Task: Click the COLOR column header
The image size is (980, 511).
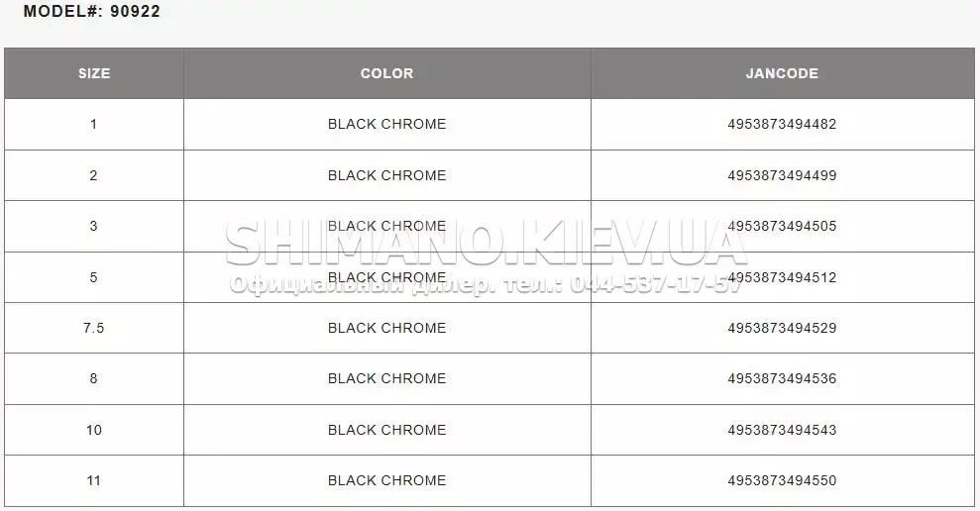Action: coord(386,73)
